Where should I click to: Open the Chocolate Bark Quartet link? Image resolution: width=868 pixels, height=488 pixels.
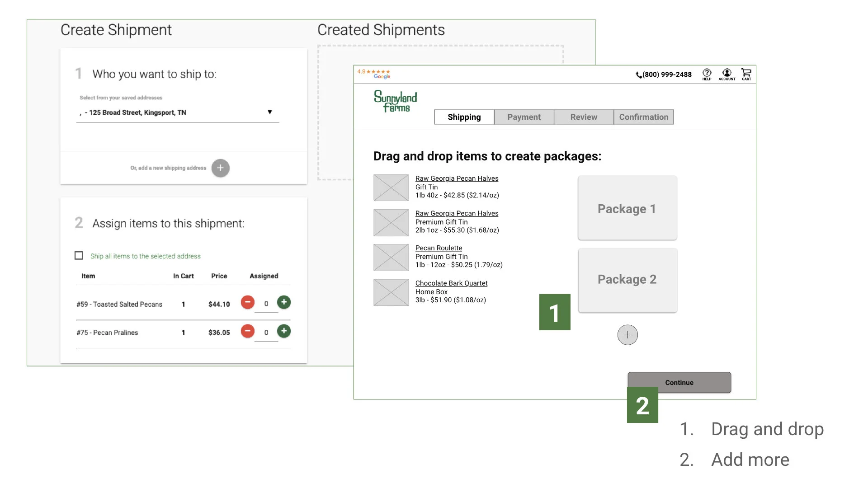(451, 283)
